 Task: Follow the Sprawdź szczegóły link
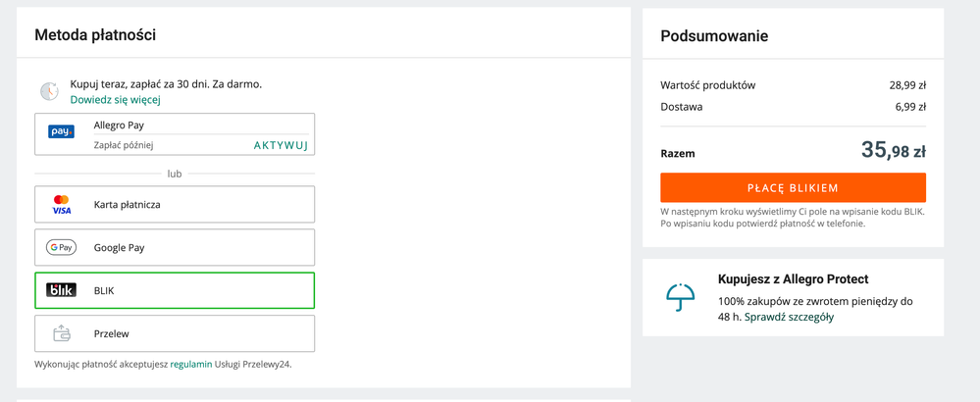pyautogui.click(x=789, y=318)
